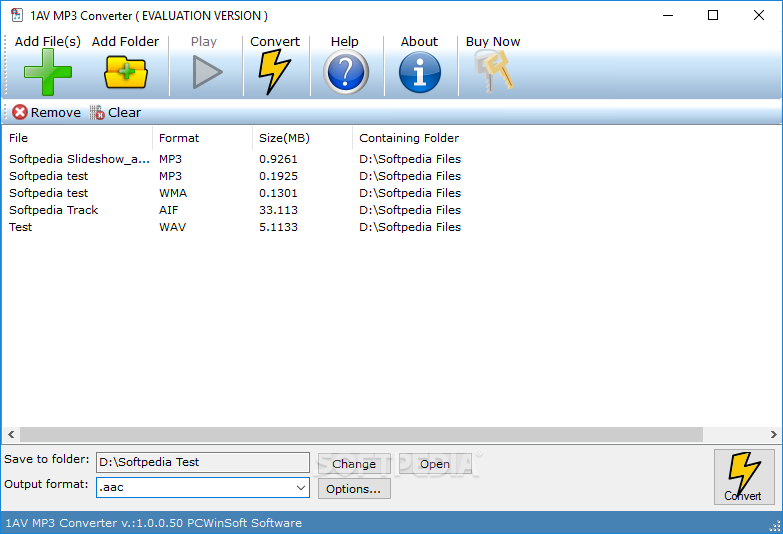Image resolution: width=783 pixels, height=534 pixels.
Task: Close the 1AV MP3 Converter window
Action: coord(759,15)
